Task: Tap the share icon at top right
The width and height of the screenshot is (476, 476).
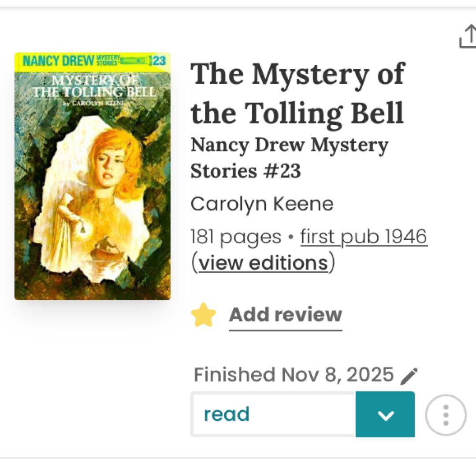Action: (468, 36)
